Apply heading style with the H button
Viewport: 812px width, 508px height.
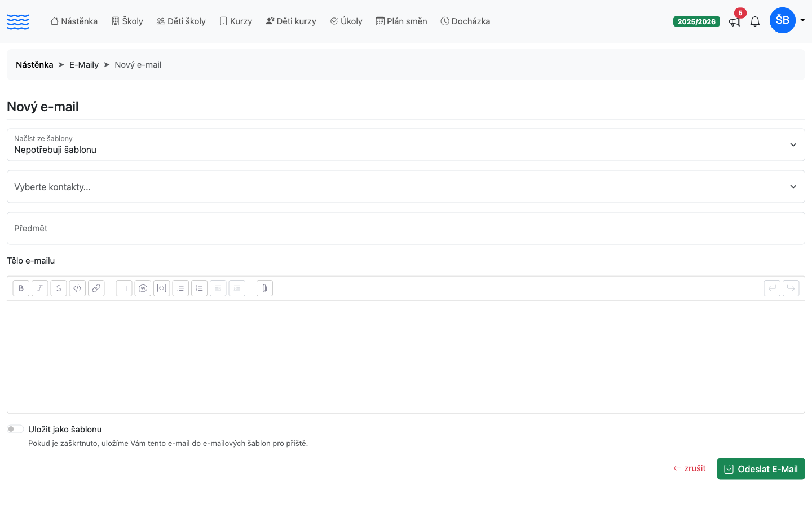pos(124,288)
